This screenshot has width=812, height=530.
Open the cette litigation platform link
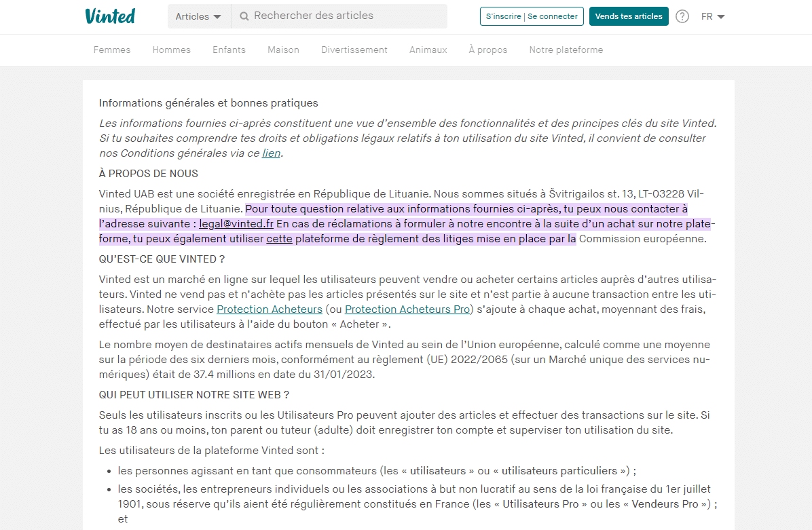tap(279, 238)
